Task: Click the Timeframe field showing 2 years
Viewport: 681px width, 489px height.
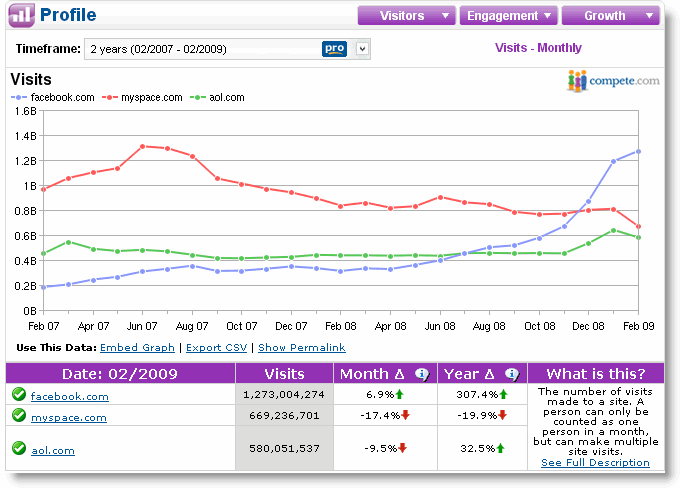Action: [227, 49]
